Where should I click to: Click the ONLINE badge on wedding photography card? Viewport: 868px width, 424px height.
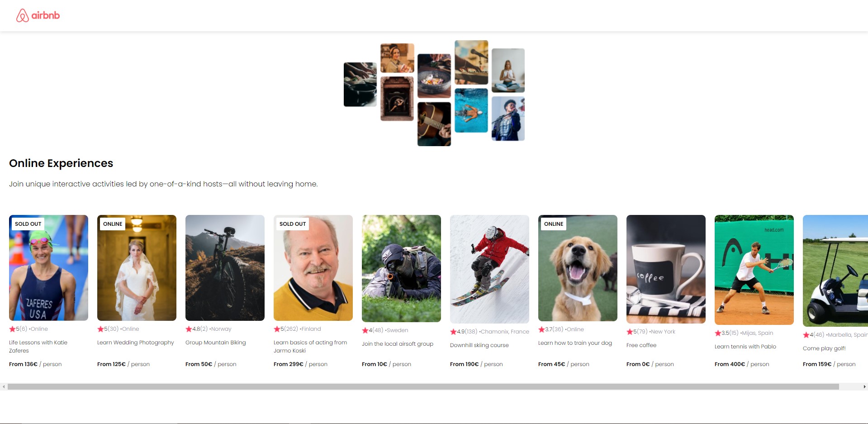click(113, 224)
